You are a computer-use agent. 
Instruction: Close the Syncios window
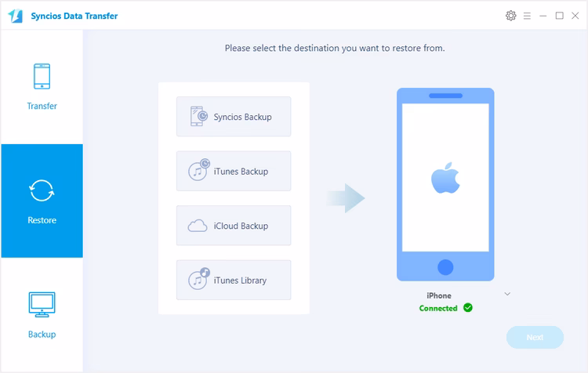pos(575,16)
